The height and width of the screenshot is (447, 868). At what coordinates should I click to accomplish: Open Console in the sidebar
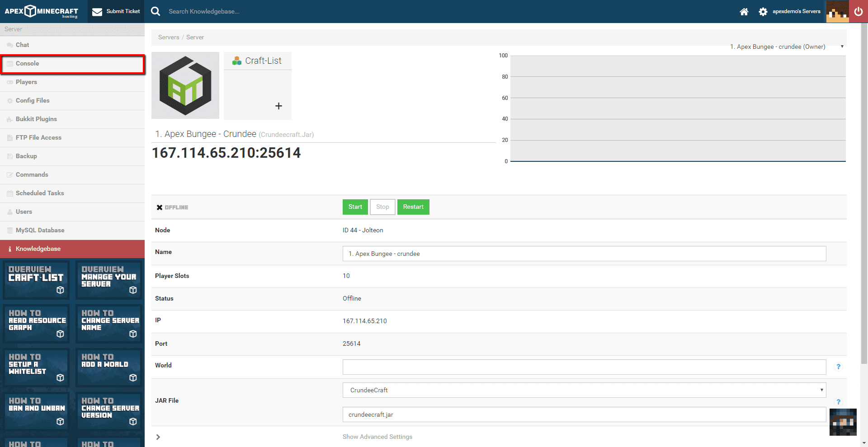(72, 64)
